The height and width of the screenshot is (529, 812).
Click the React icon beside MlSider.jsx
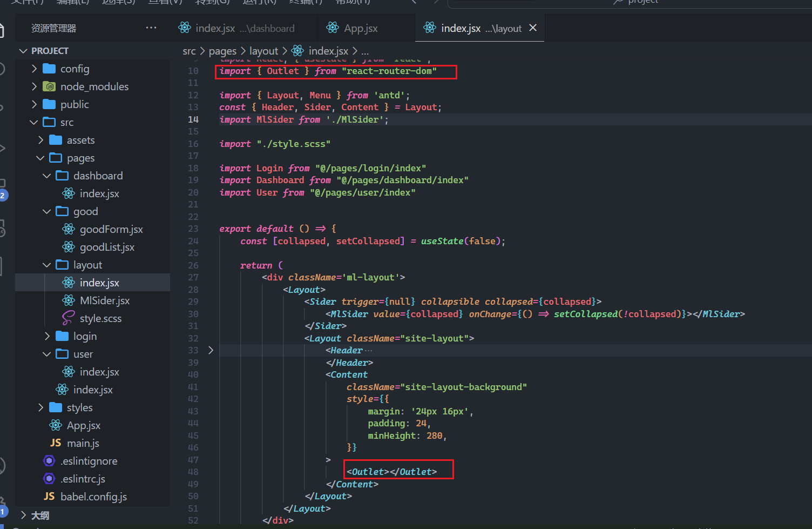coord(69,300)
